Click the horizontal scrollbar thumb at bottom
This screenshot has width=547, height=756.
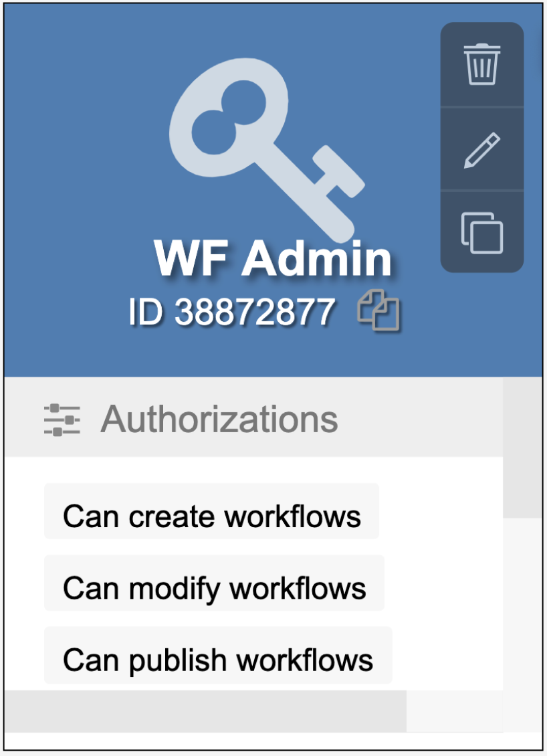click(205, 711)
